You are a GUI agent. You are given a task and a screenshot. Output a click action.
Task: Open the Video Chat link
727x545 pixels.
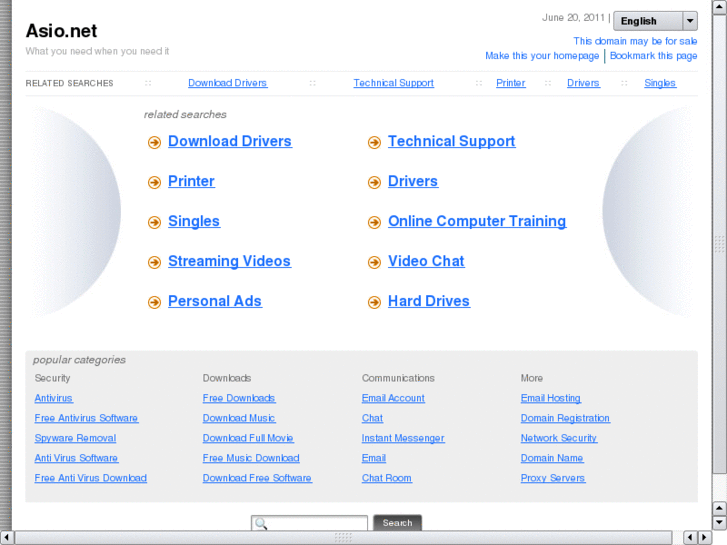(426, 261)
